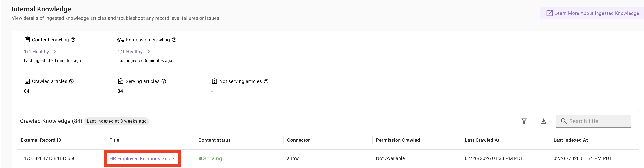Click the filter icon above the table
Screen dimensions: 644x168
[524, 121]
